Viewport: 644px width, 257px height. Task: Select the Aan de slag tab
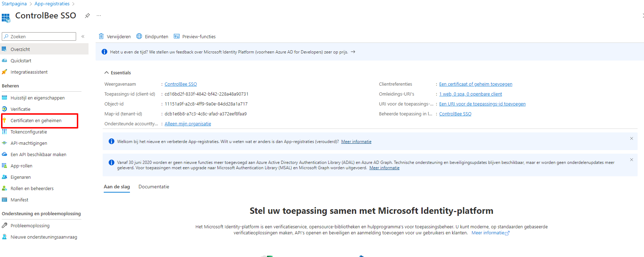[x=117, y=187]
